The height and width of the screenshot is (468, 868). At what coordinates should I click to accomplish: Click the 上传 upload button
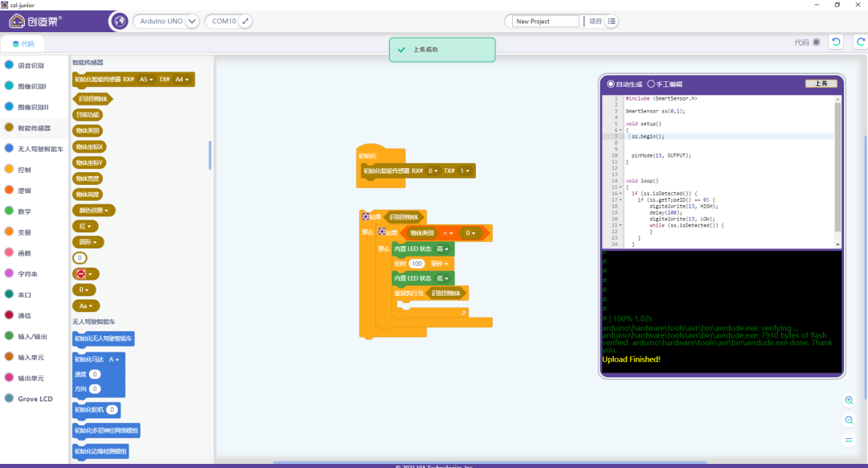coord(821,84)
